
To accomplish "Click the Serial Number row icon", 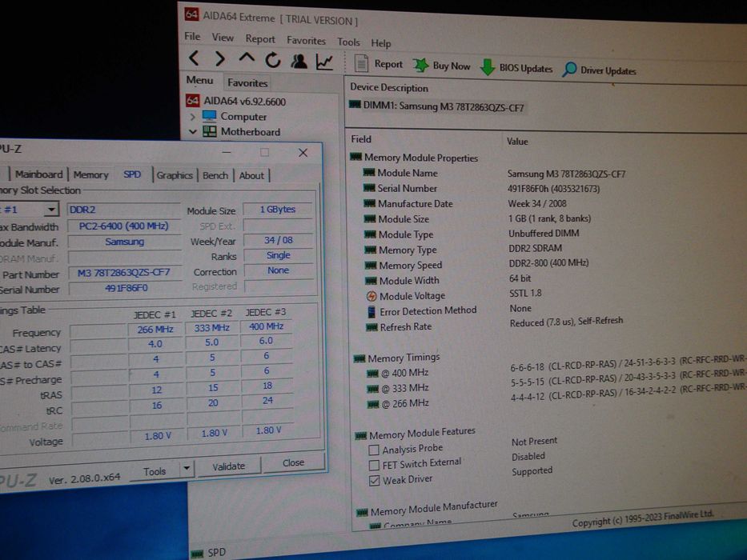I will pyautogui.click(x=369, y=188).
